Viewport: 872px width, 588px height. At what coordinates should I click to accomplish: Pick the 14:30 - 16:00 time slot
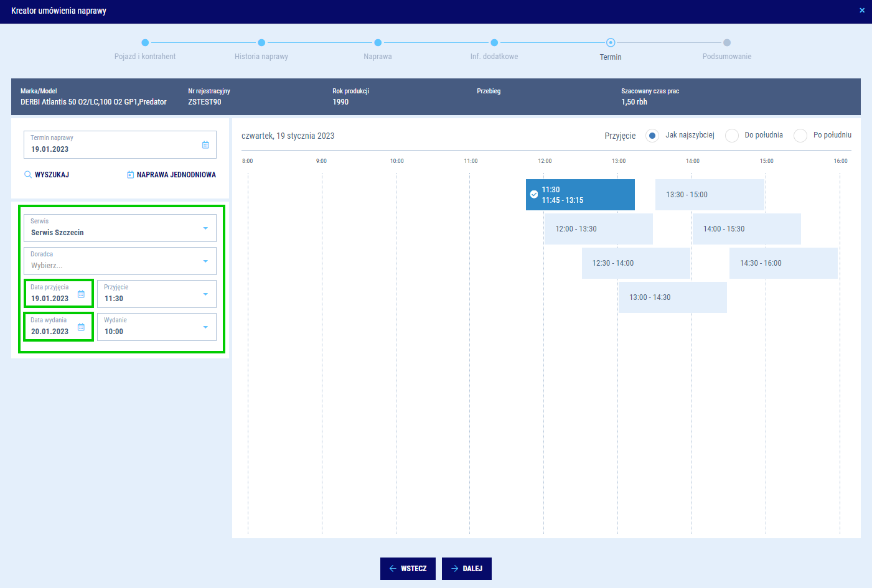(x=783, y=263)
